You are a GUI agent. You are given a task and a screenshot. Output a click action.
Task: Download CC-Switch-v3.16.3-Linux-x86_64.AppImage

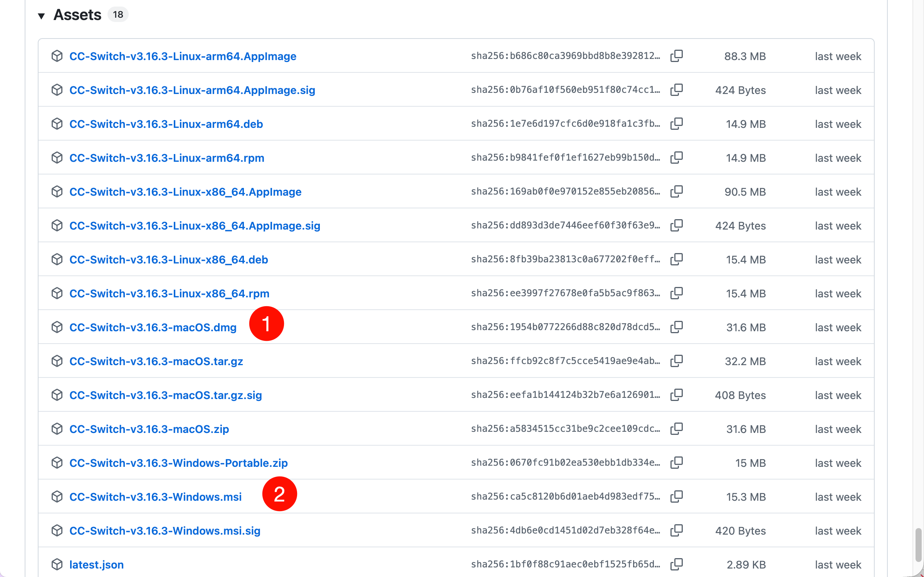click(x=185, y=192)
